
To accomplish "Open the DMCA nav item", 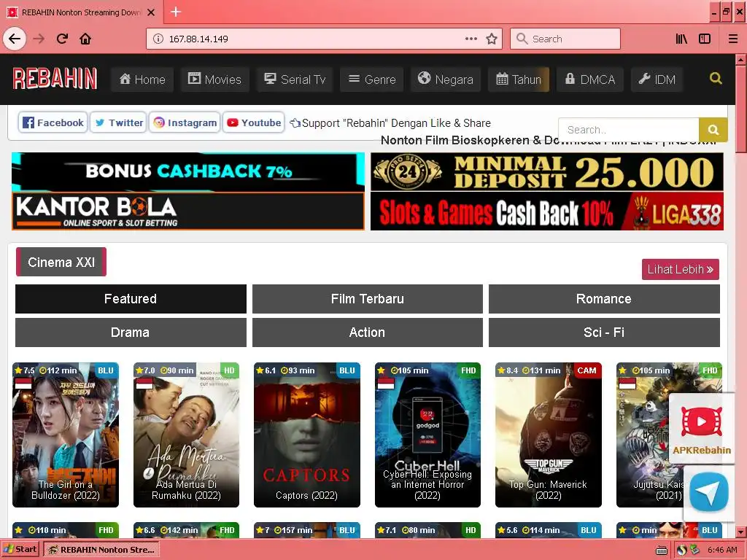I will (589, 79).
